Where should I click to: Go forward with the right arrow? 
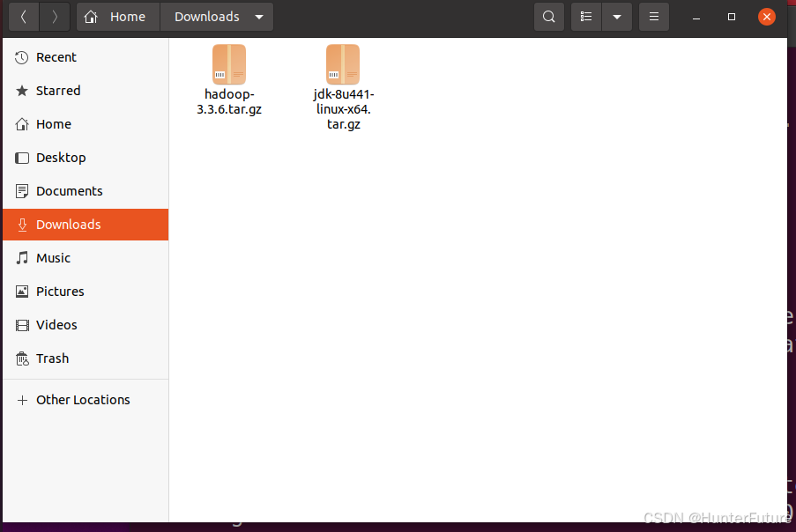pos(55,17)
